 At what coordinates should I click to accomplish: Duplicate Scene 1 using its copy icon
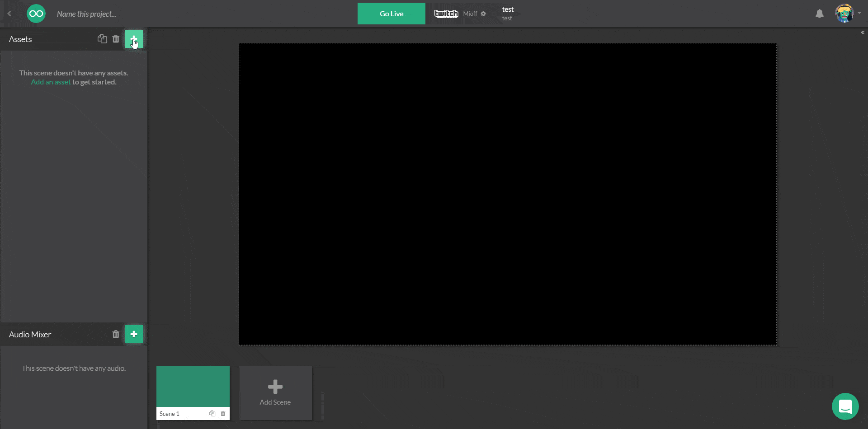coord(212,413)
